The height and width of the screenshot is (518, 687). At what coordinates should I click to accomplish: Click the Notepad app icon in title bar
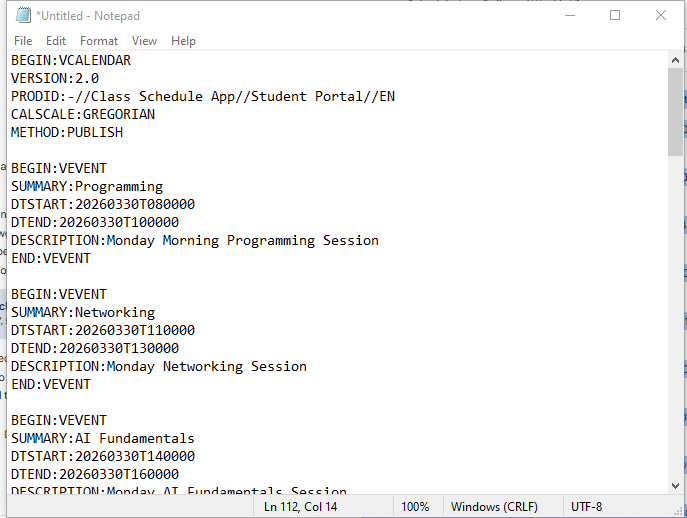coord(22,15)
